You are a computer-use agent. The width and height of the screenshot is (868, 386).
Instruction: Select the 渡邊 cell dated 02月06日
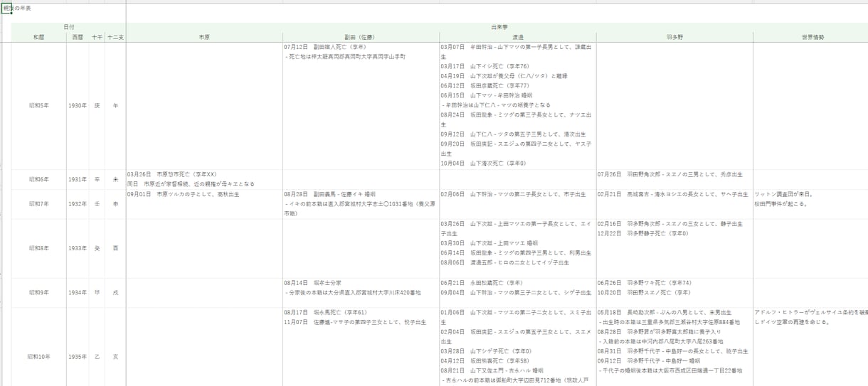518,204
